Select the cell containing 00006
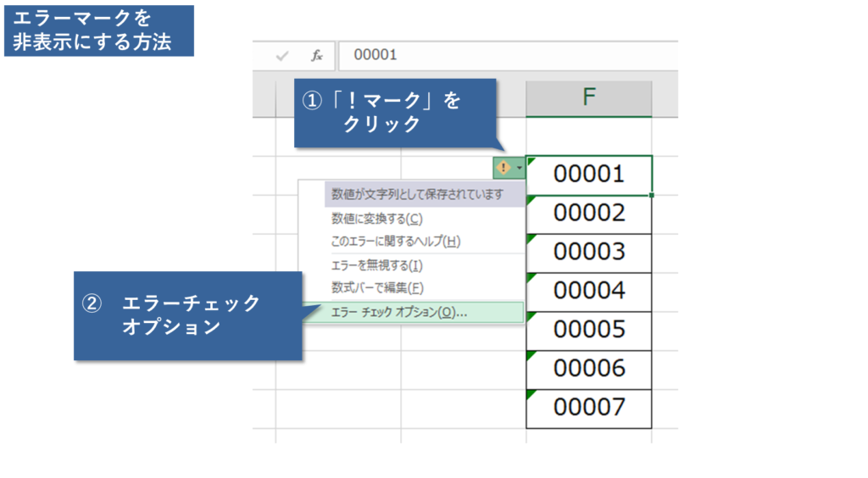 (x=589, y=369)
